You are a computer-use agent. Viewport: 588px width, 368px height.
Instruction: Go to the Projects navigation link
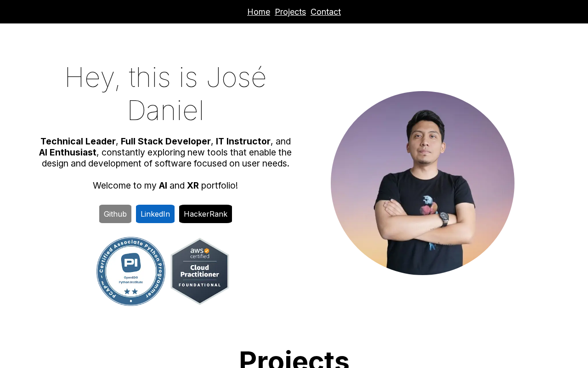pos(290,12)
